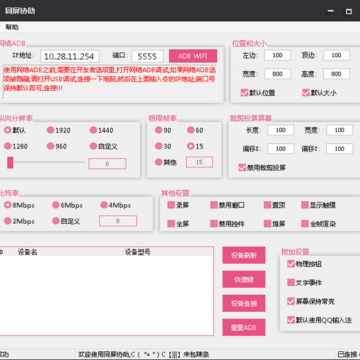Click the red network ADB instructions text
The width and height of the screenshot is (360, 360).
(x=110, y=79)
